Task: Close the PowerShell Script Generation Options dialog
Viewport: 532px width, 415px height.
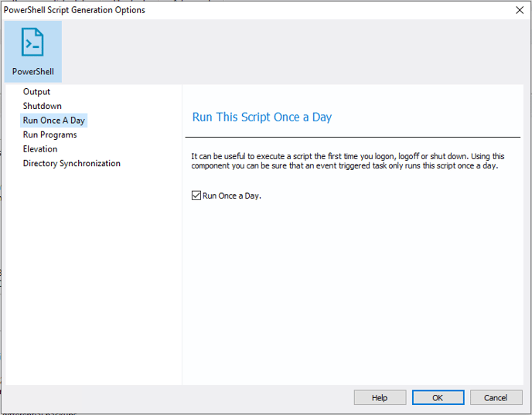Action: 520,10
